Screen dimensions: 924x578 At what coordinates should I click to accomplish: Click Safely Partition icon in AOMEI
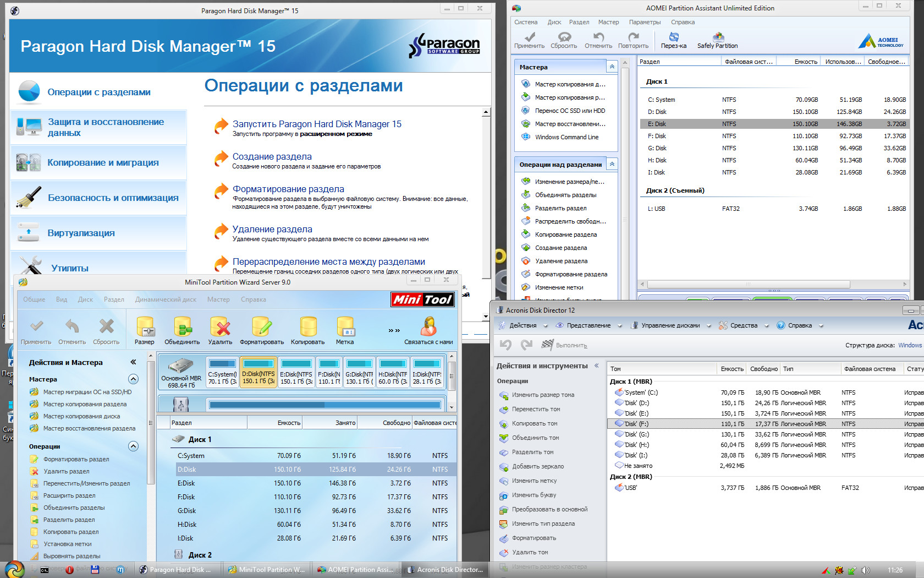click(x=718, y=36)
